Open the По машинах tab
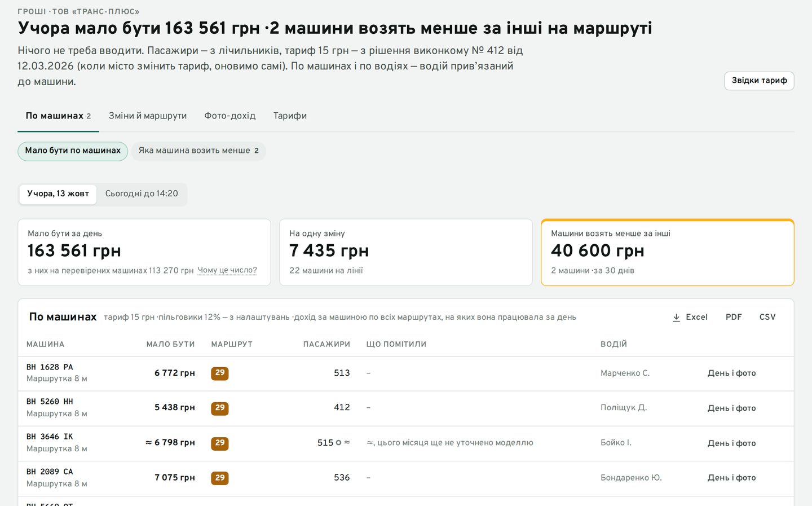This screenshot has width=812, height=506. 58,116
